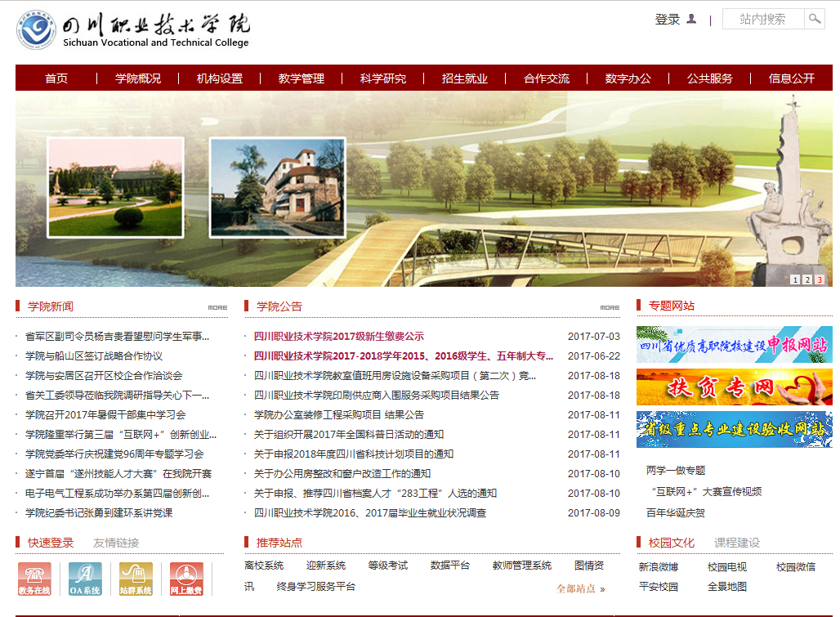
Task: Click the 站内搜索 search input field
Action: coord(763,19)
